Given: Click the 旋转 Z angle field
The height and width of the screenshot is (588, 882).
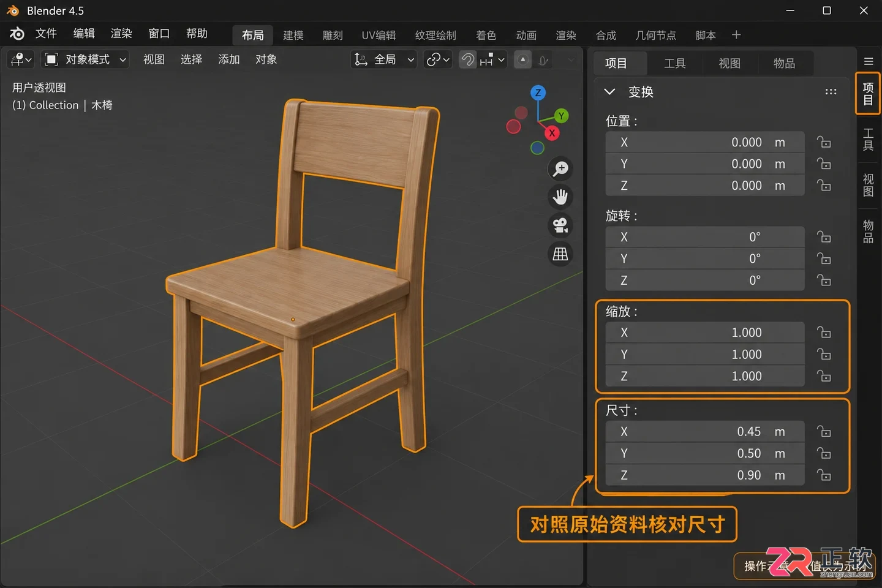Looking at the screenshot, I should click(x=705, y=281).
